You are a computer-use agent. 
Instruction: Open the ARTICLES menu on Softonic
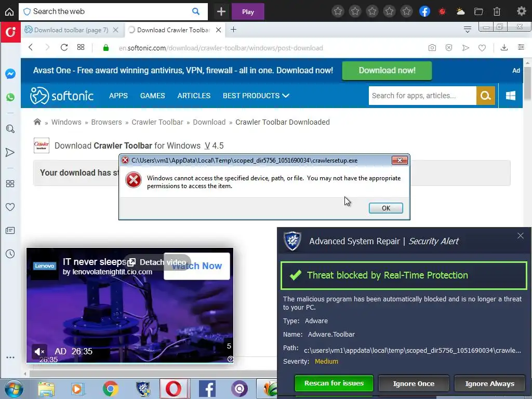(194, 96)
